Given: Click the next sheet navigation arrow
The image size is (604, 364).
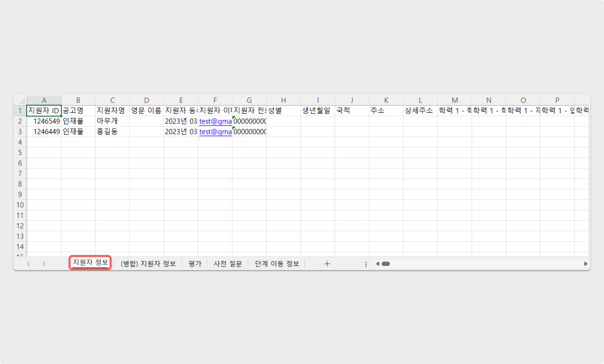Looking at the screenshot, I should 44,264.
